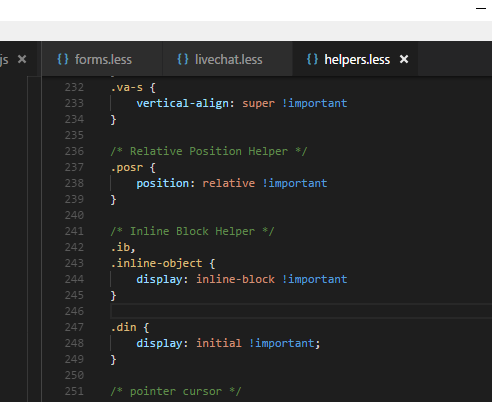The image size is (492, 402).
Task: Click the Inline Block Helper comment
Action: [192, 231]
